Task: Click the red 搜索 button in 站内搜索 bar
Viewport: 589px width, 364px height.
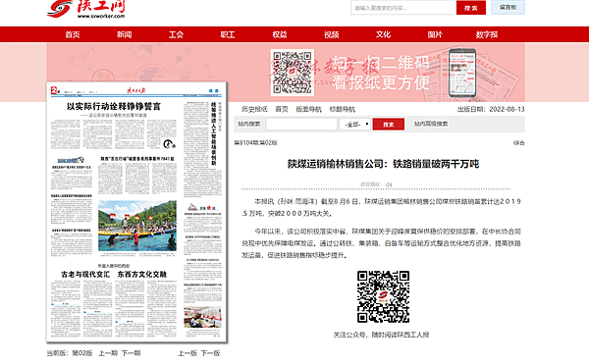Action: click(389, 125)
